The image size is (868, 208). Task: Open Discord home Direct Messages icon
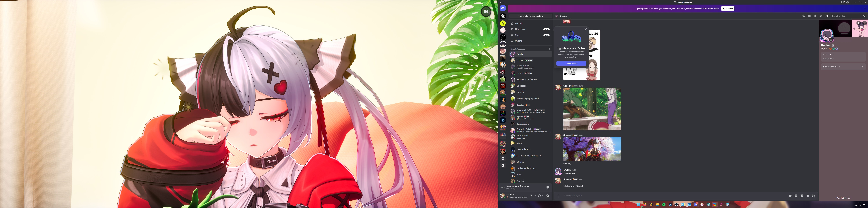503,8
